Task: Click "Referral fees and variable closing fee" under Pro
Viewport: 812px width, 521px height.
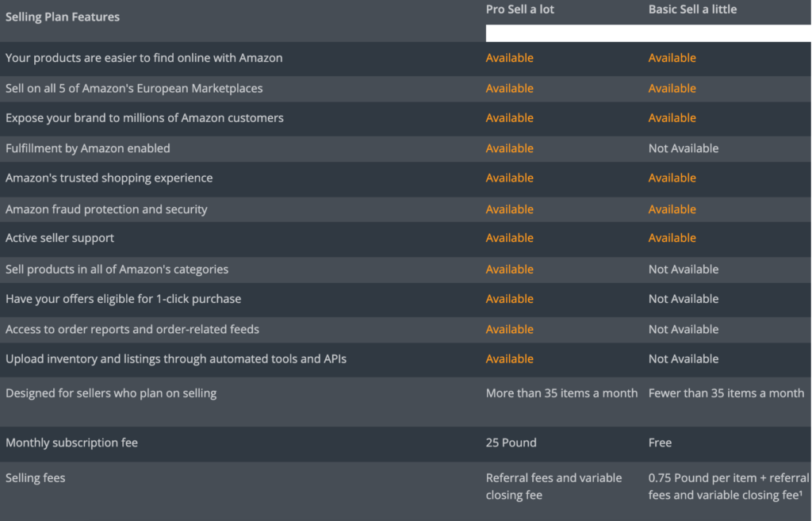Action: coord(553,486)
